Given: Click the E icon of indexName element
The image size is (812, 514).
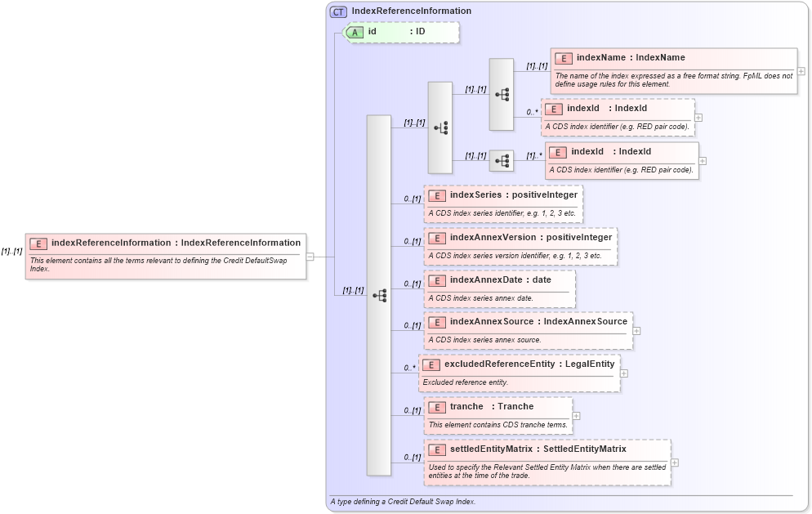Looking at the screenshot, I should pos(562,58).
